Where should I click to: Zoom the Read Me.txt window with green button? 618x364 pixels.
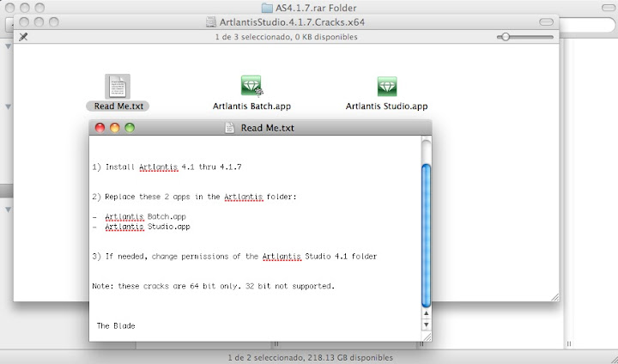point(130,128)
